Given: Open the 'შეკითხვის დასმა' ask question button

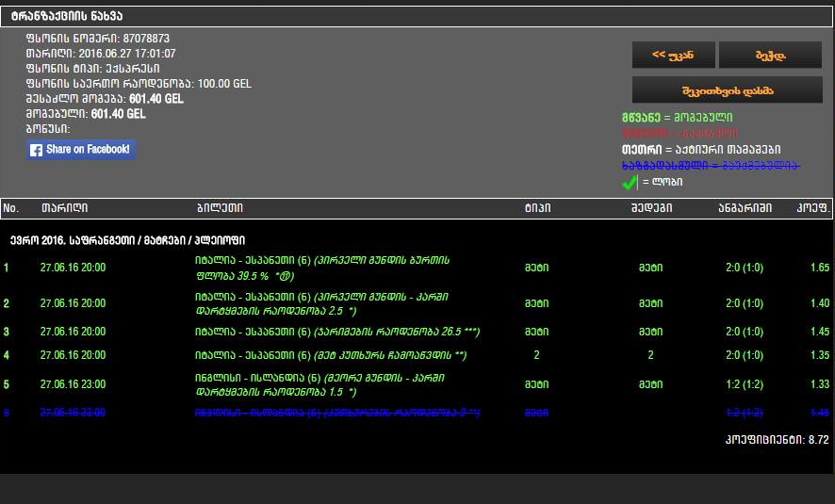Looking at the screenshot, I should tap(727, 89).
